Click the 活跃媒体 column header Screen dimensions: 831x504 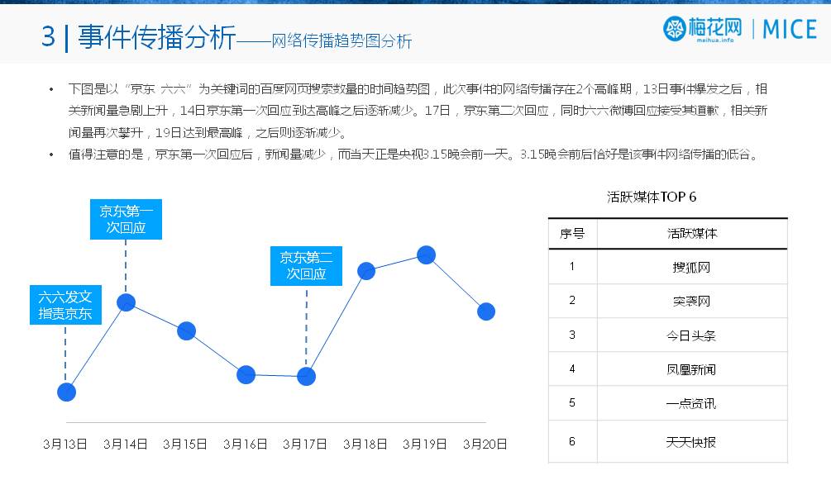(692, 234)
